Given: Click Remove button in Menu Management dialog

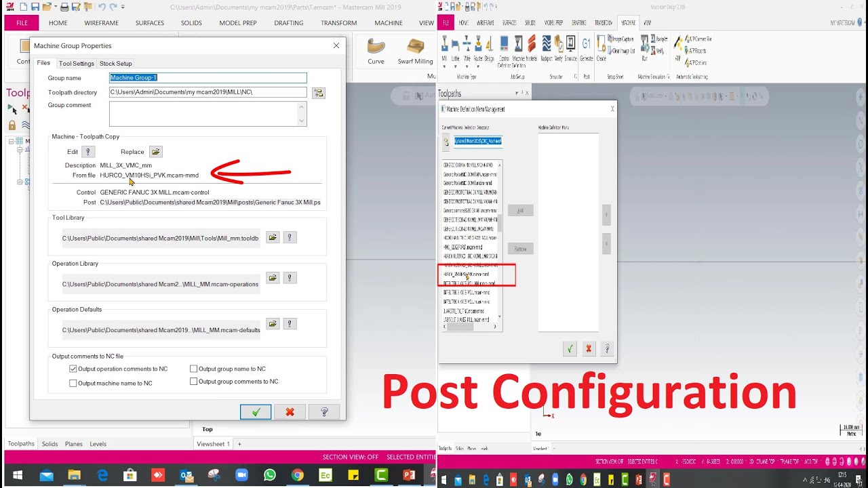Looking at the screenshot, I should tap(520, 249).
